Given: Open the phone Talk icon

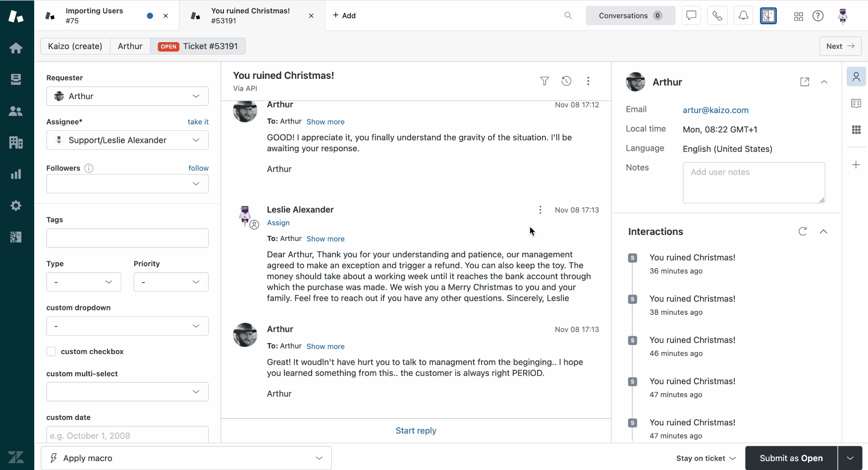Looking at the screenshot, I should (717, 16).
